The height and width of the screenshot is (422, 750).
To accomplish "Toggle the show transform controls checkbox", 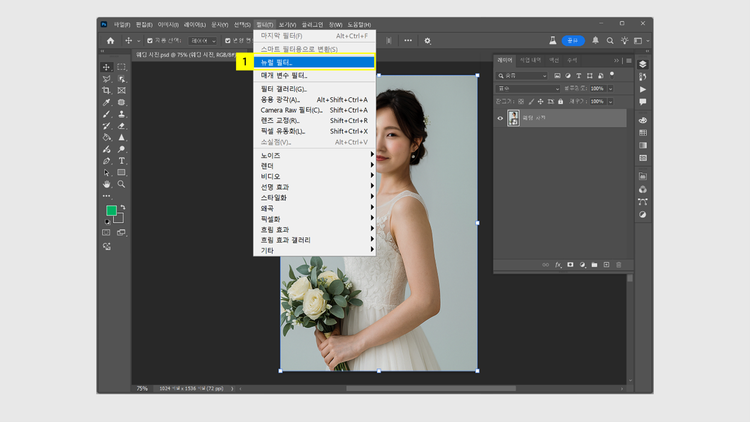I will (228, 41).
